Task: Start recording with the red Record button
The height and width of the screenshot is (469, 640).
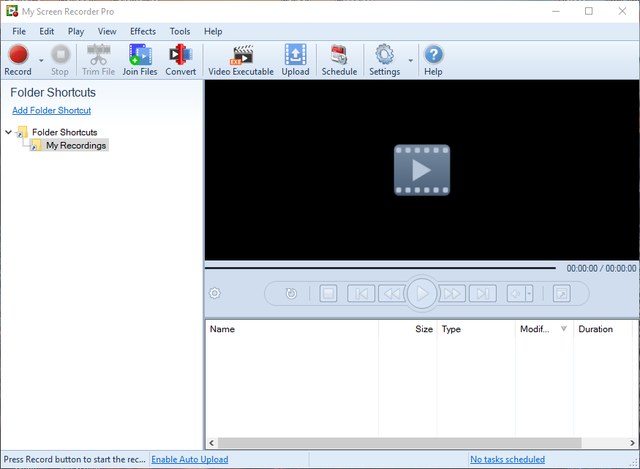Action: tap(18, 60)
